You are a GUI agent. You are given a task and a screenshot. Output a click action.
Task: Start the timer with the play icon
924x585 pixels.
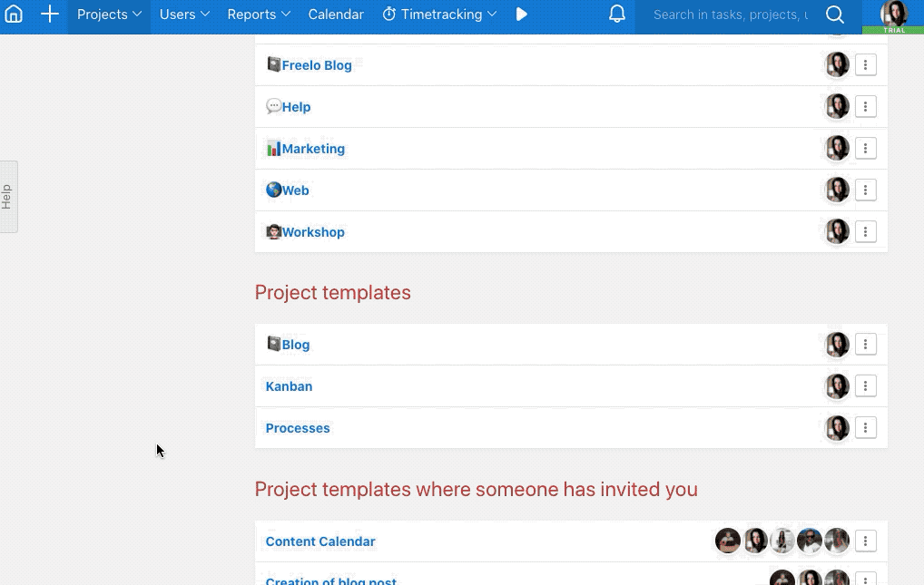[x=522, y=15]
